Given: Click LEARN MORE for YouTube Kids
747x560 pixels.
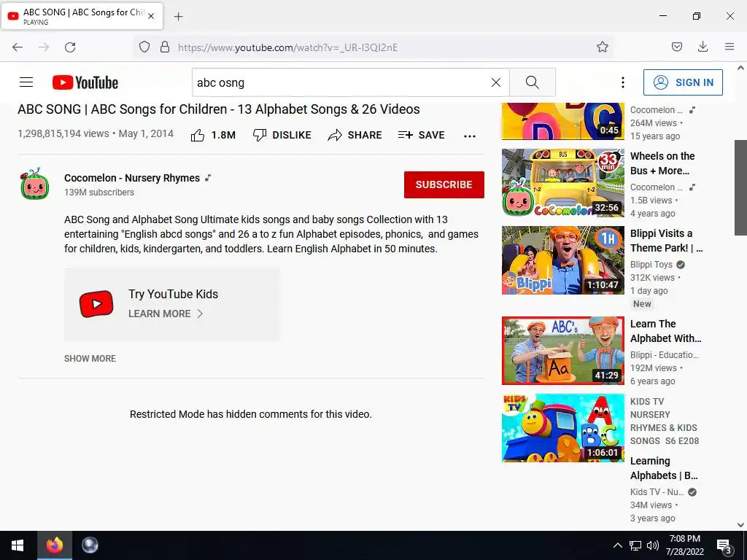Looking at the screenshot, I should pos(166,314).
